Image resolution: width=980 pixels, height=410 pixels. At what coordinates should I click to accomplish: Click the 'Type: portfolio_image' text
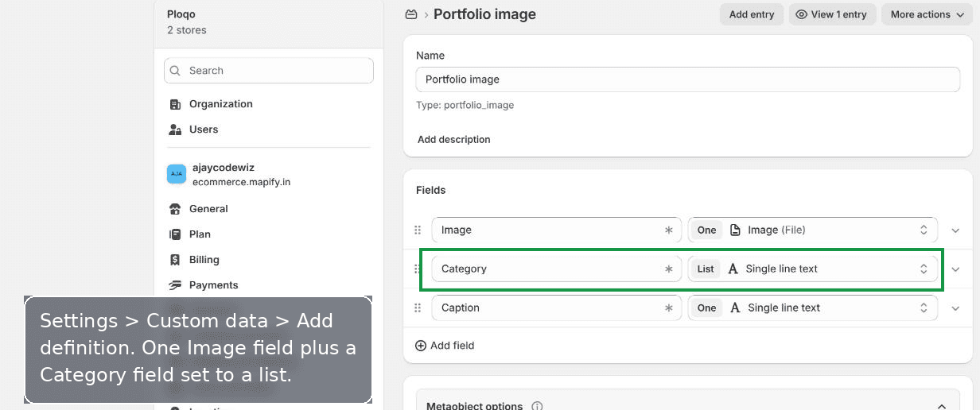465,105
